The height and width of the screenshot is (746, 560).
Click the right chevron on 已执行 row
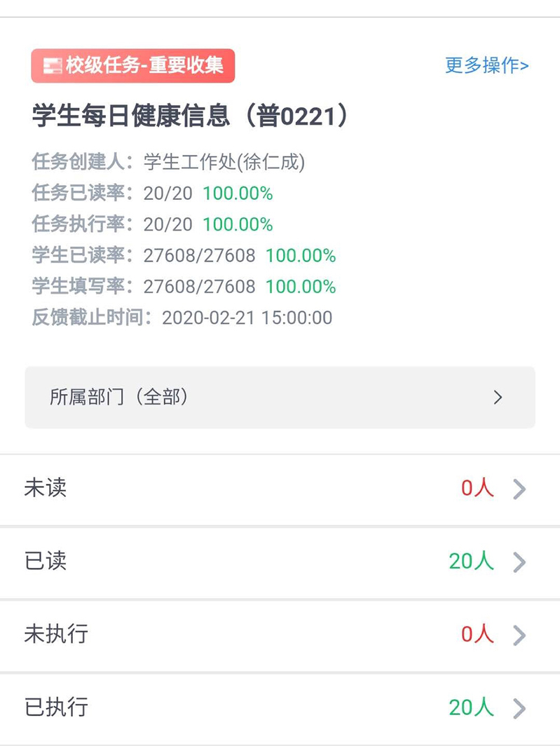click(519, 707)
